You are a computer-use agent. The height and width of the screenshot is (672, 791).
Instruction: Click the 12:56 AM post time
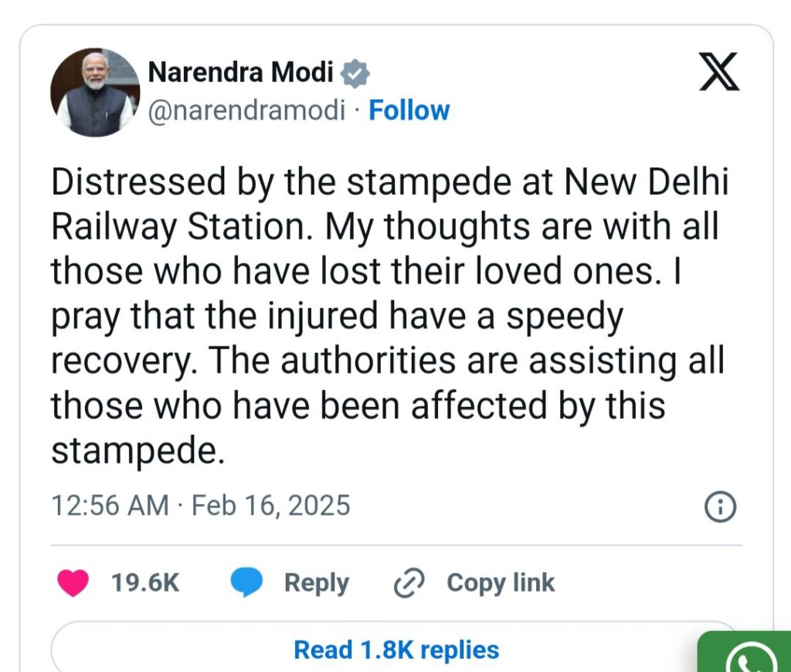[110, 506]
